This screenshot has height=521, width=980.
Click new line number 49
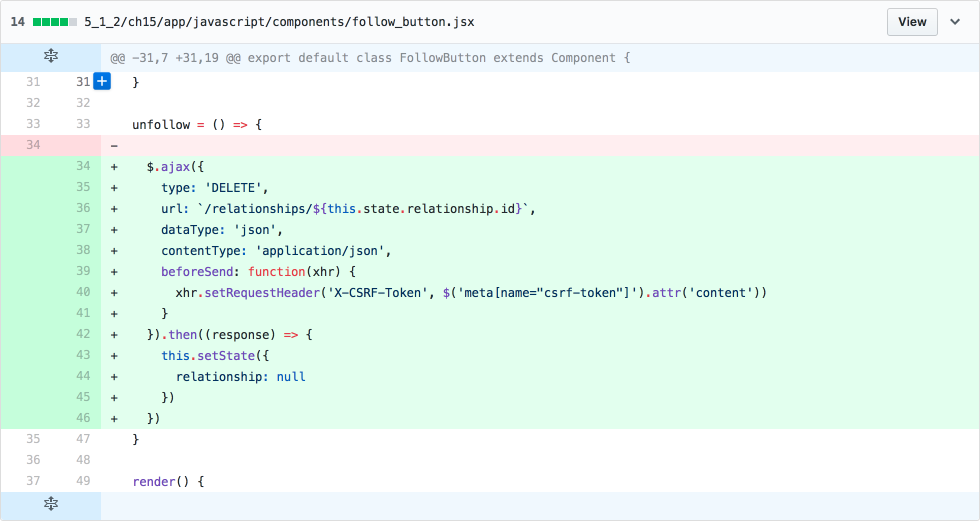pyautogui.click(x=83, y=481)
